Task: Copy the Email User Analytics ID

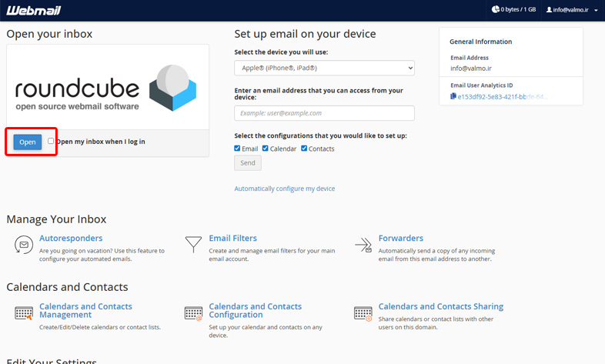Action: click(453, 97)
